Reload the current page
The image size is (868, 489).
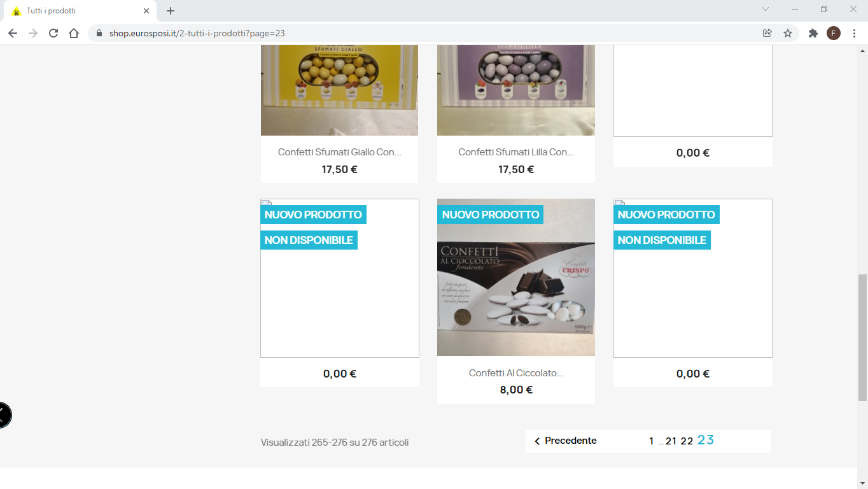53,33
